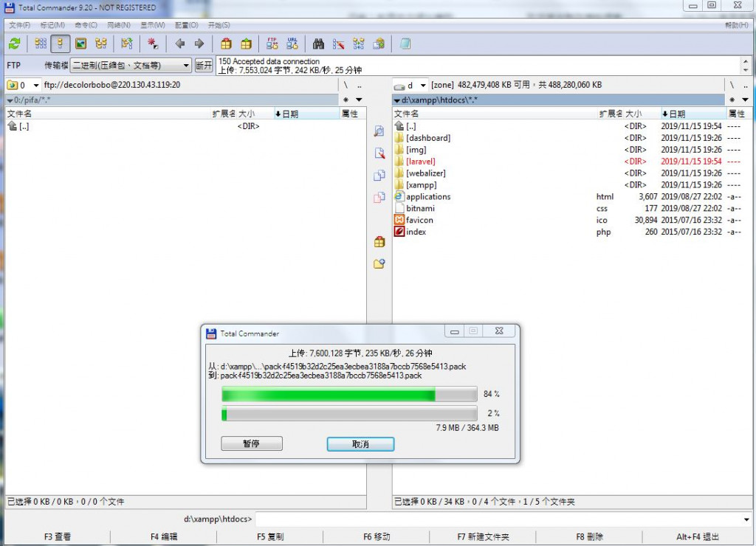Go back with left arrow icon
Image resolution: width=756 pixels, height=546 pixels.
click(x=180, y=44)
